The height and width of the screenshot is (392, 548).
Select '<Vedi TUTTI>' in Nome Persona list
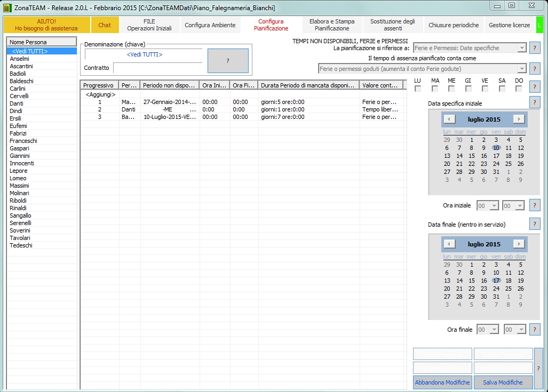[42, 51]
